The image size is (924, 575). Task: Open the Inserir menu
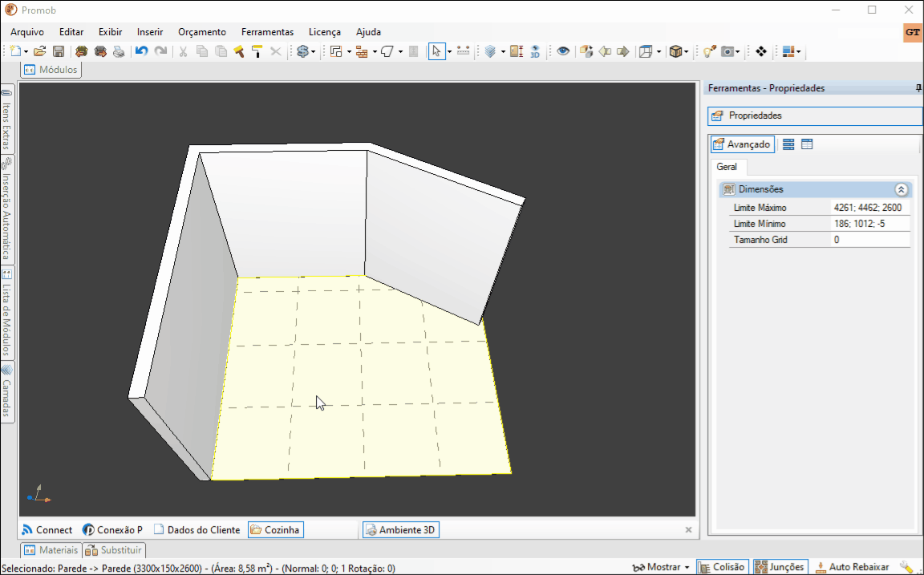pos(150,32)
